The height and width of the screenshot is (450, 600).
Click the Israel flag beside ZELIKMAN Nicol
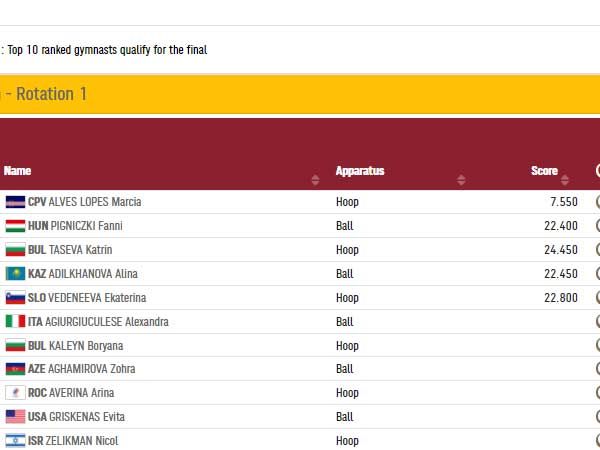coord(15,441)
